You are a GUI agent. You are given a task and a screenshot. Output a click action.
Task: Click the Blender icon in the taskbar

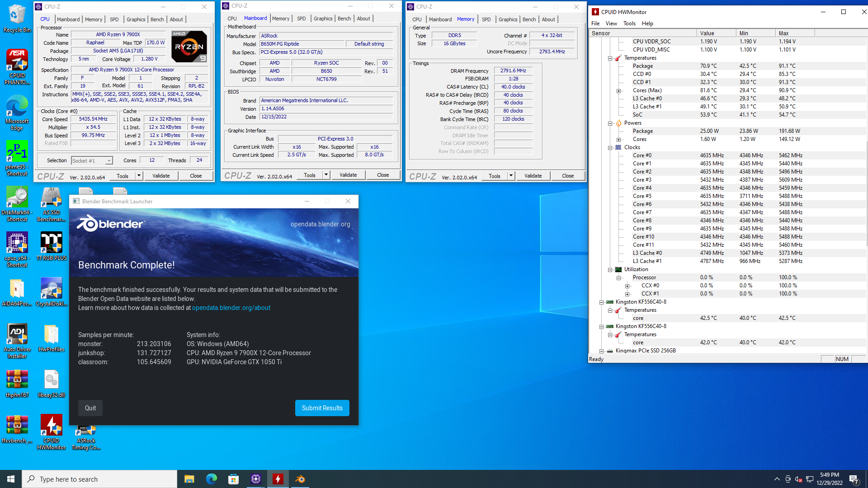tap(300, 479)
